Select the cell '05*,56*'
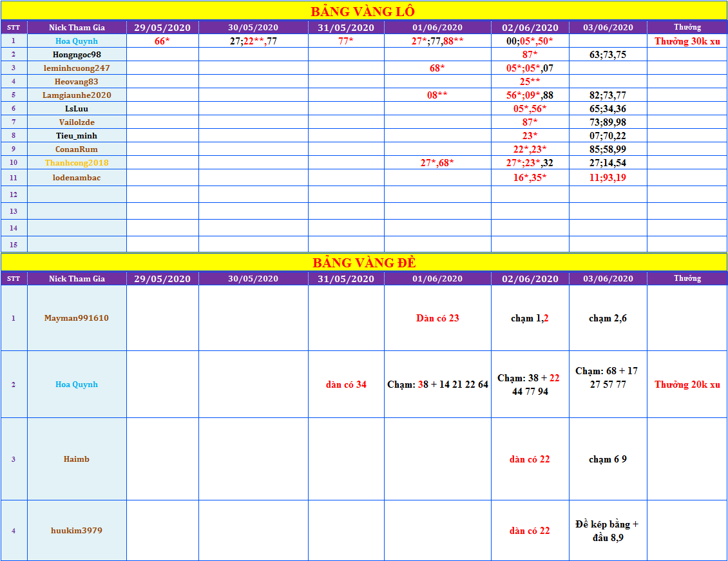Screen dimensions: 728x561 pos(530,109)
